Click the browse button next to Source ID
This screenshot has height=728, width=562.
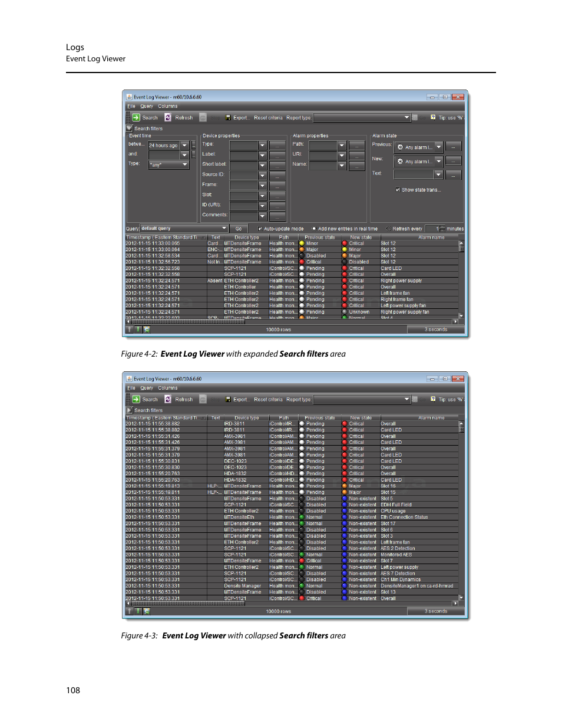[x=277, y=176]
